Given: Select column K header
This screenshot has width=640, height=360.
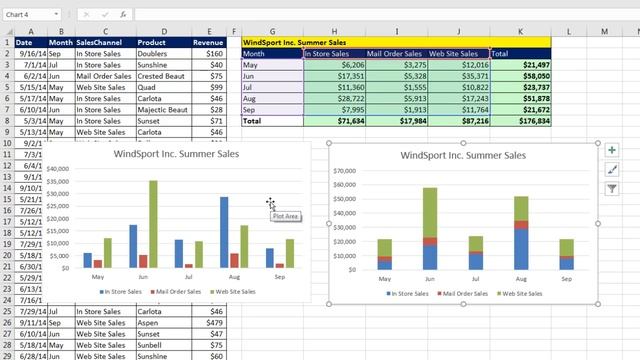Looking at the screenshot, I should [x=520, y=31].
